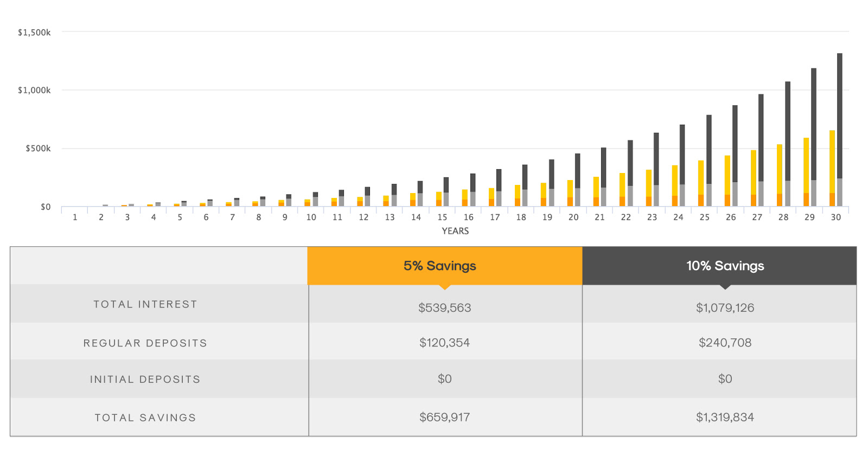Click the dark gray bar for year 30
This screenshot has width=868, height=449.
coord(840,115)
